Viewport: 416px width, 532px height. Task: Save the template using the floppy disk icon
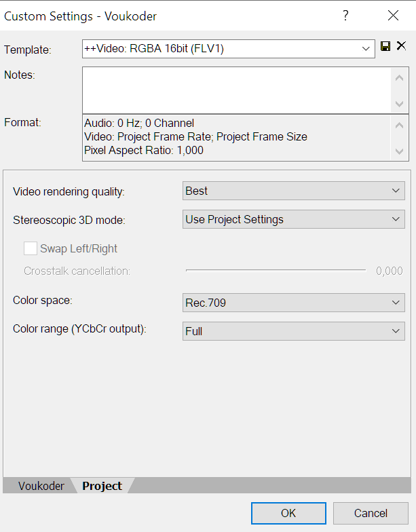(385, 46)
